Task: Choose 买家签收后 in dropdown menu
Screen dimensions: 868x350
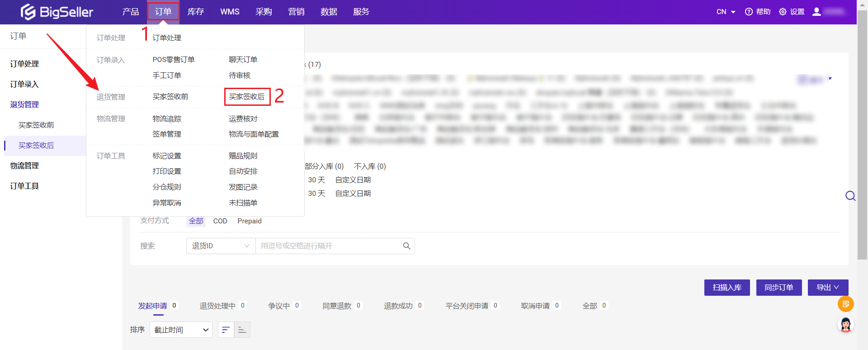Action: pyautogui.click(x=247, y=97)
